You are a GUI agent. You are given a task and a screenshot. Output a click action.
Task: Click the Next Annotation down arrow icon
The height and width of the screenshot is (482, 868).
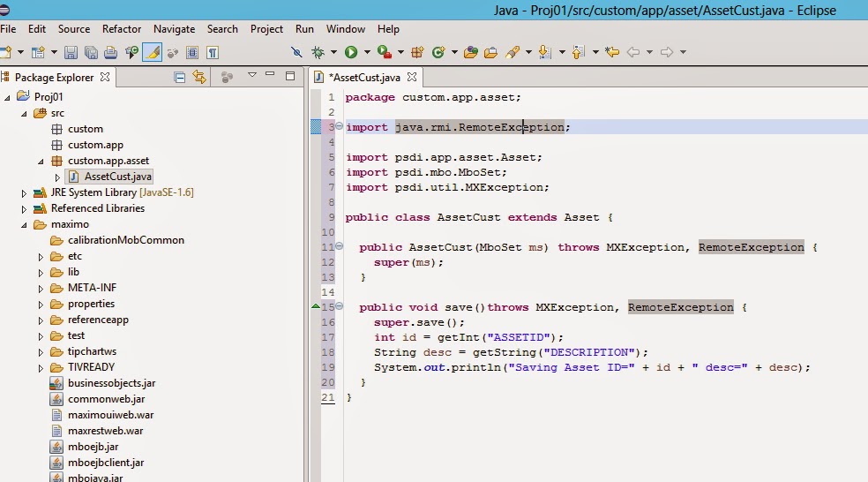[545, 53]
